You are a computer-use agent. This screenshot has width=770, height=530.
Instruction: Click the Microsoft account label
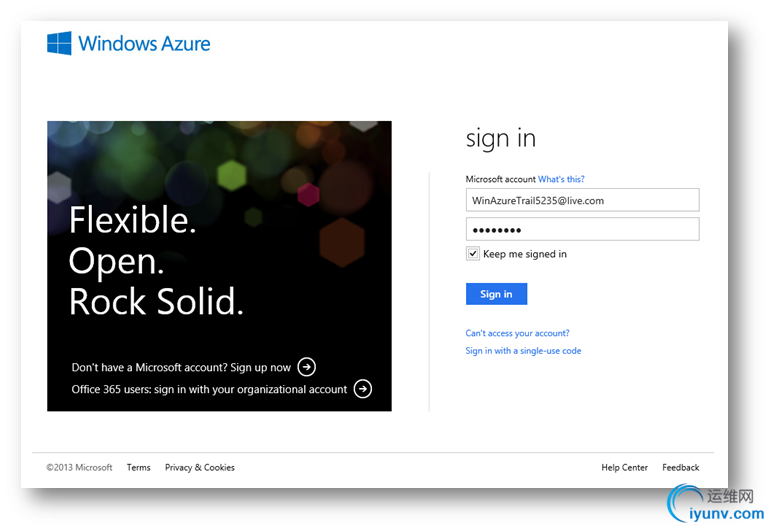pos(500,179)
